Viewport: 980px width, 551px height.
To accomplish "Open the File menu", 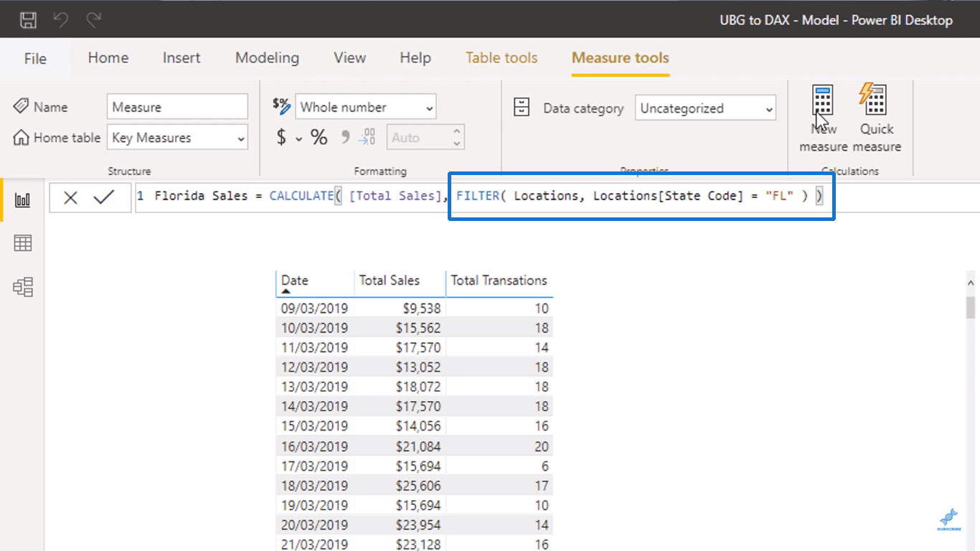I will click(35, 58).
